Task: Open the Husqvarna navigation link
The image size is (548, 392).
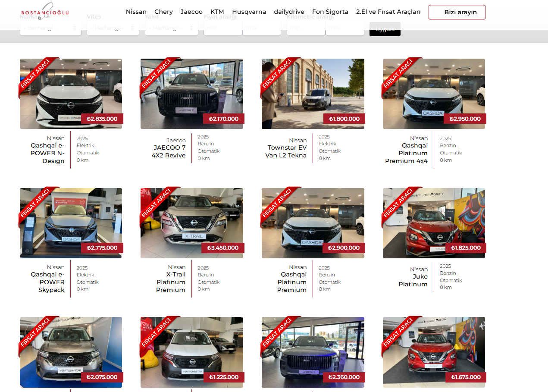Action: 249,12
